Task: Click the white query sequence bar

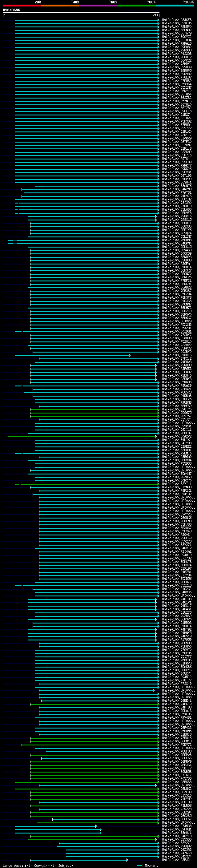Action: point(81,13)
